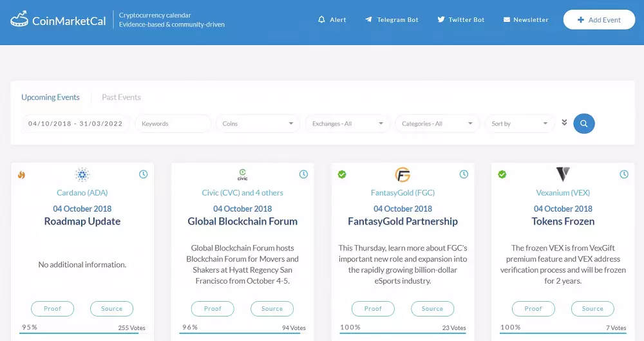Click the Telegram Bot paper plane icon
This screenshot has width=644, height=341.
(x=368, y=19)
